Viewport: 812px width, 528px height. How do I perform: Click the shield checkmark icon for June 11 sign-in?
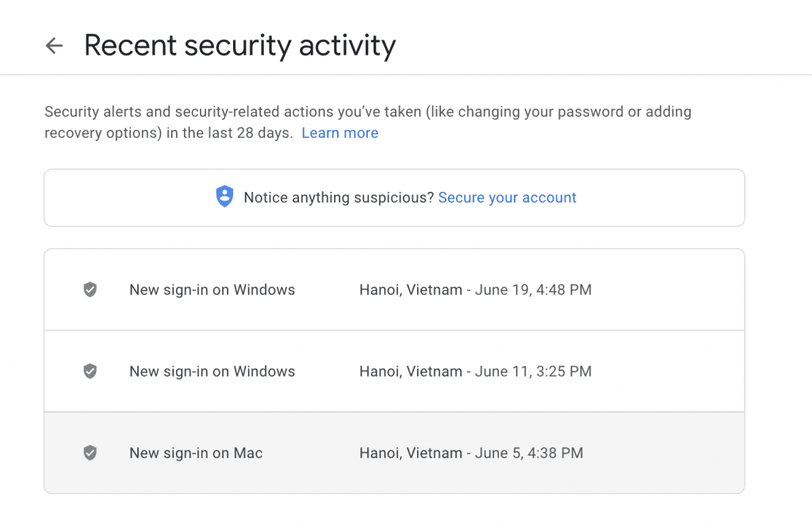pos(90,371)
